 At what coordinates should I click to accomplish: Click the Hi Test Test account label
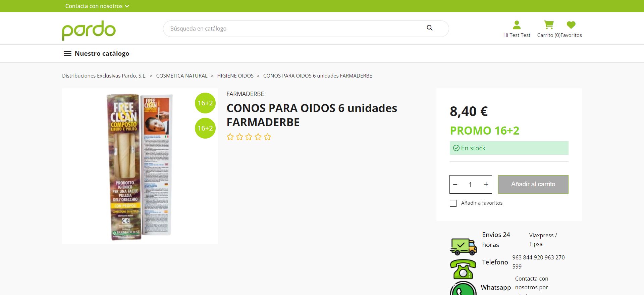click(x=517, y=35)
